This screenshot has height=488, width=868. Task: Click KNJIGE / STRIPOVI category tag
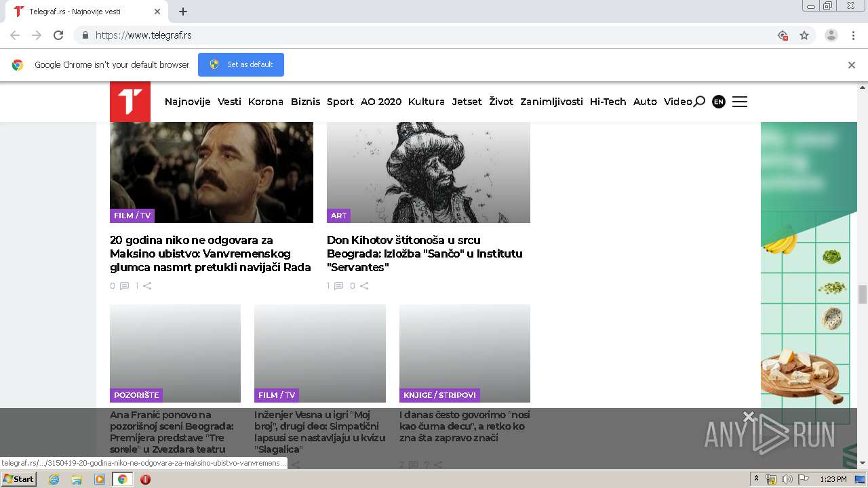[439, 395]
